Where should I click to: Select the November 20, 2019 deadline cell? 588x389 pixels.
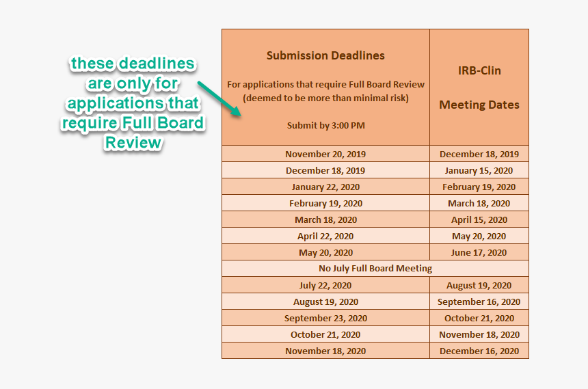pyautogui.click(x=325, y=154)
